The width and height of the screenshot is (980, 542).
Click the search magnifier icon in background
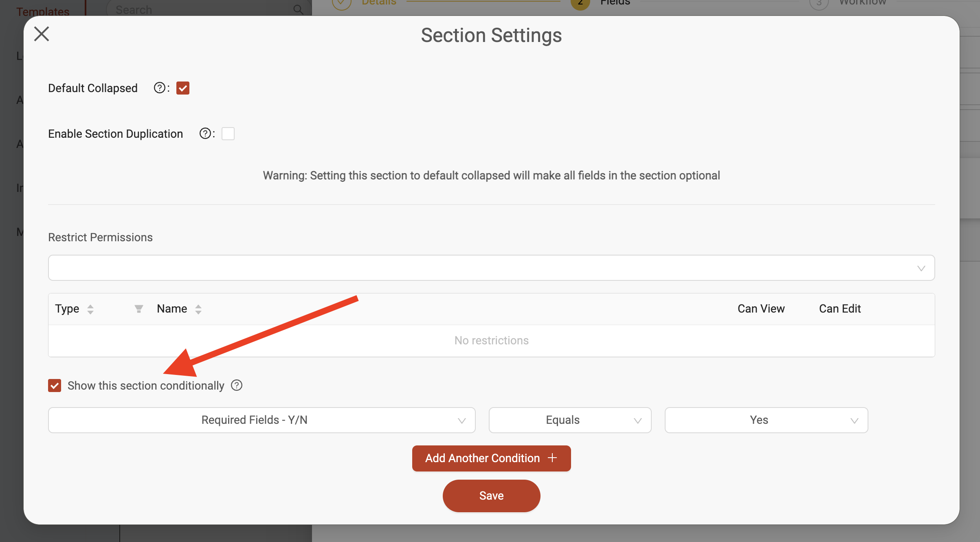click(299, 9)
